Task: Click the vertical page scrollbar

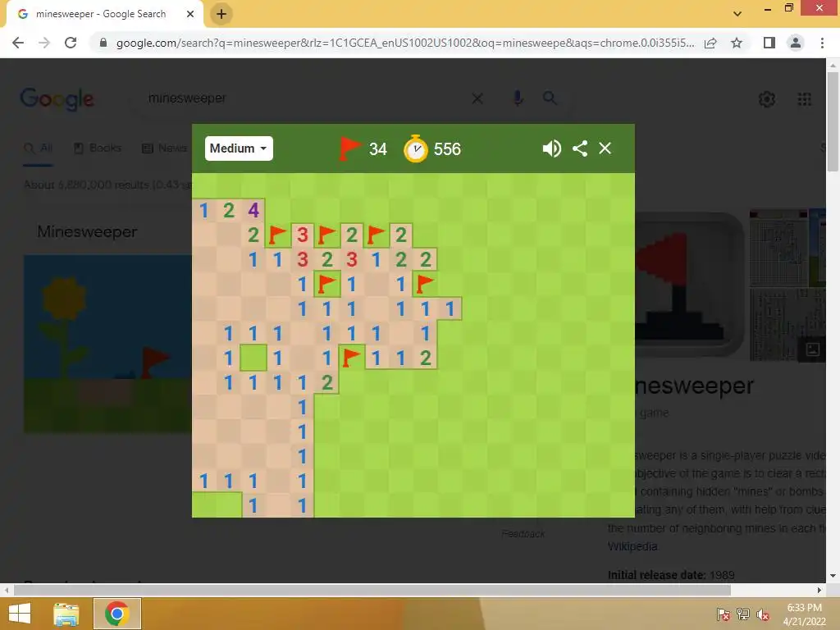Action: (x=833, y=122)
